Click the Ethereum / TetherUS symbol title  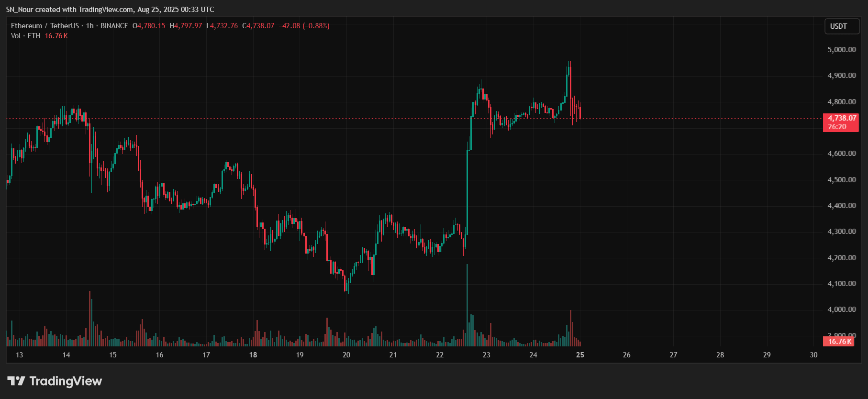tap(45, 26)
